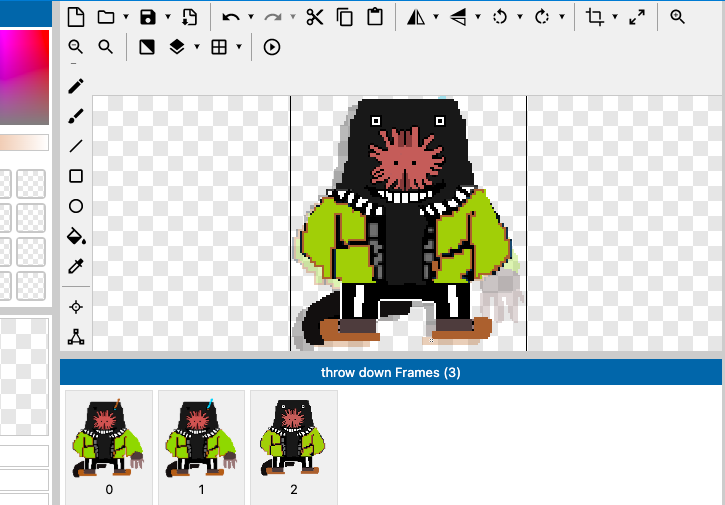Create a new file with the blank page icon

76,17
